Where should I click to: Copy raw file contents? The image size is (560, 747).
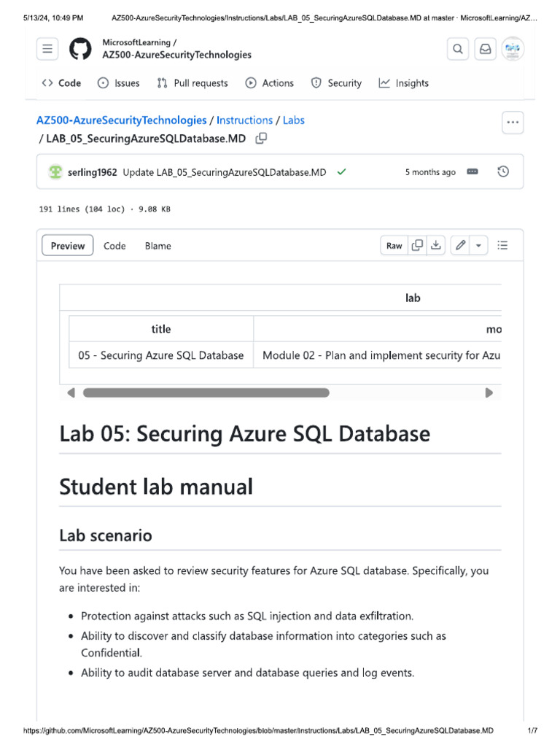[x=417, y=246]
